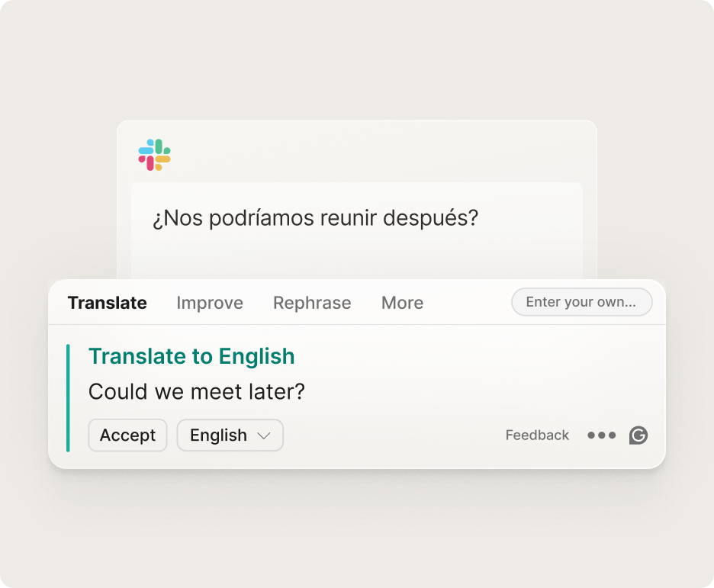
Task: Open the Improve tab
Action: [x=210, y=303]
